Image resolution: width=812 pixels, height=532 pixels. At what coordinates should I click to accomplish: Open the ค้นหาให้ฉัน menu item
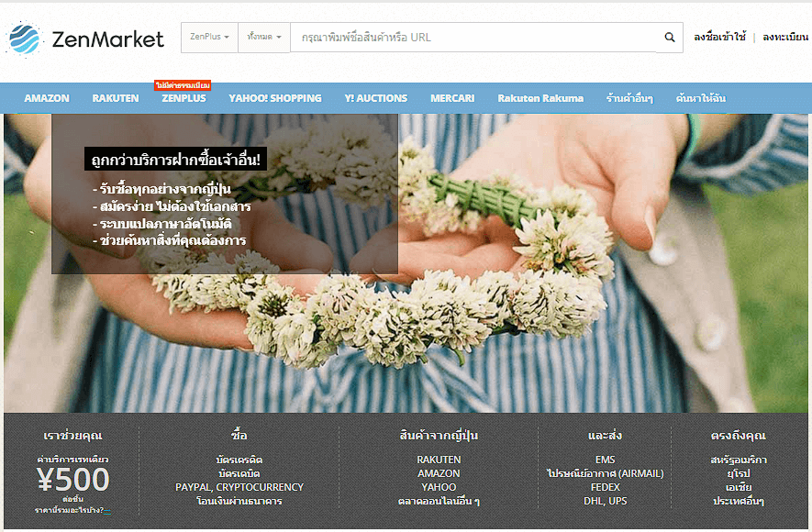coord(701,98)
